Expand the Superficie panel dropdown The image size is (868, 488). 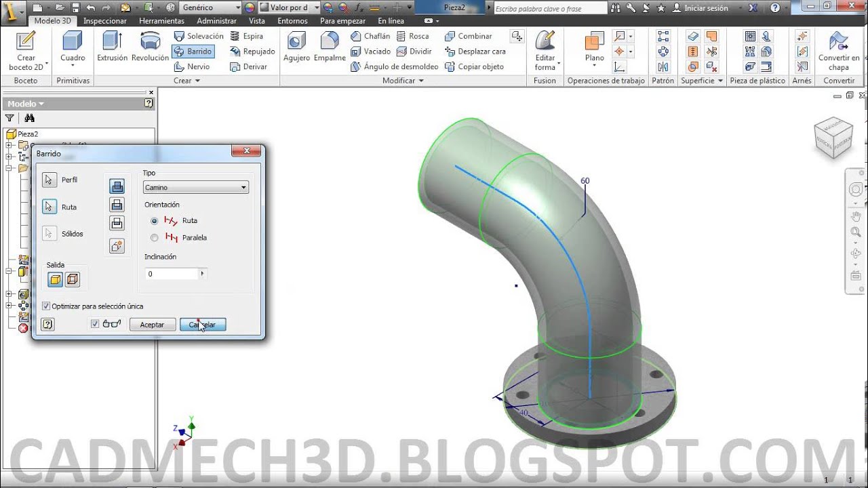[x=702, y=81]
